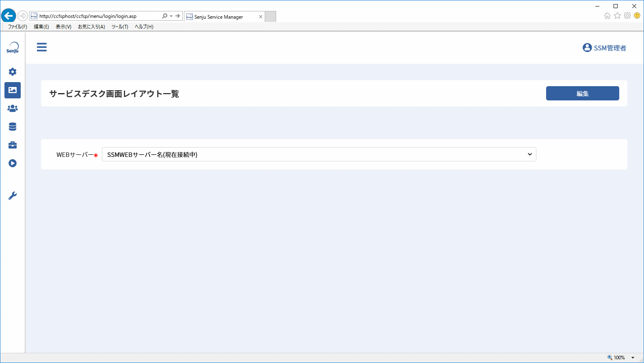Open a new browser tab
Viewport: 644px width, 363px height.
click(x=270, y=17)
